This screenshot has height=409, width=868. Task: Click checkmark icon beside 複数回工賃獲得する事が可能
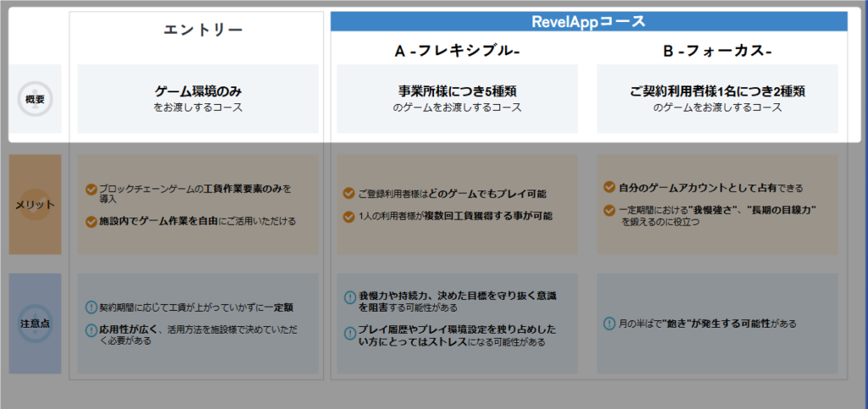(348, 217)
